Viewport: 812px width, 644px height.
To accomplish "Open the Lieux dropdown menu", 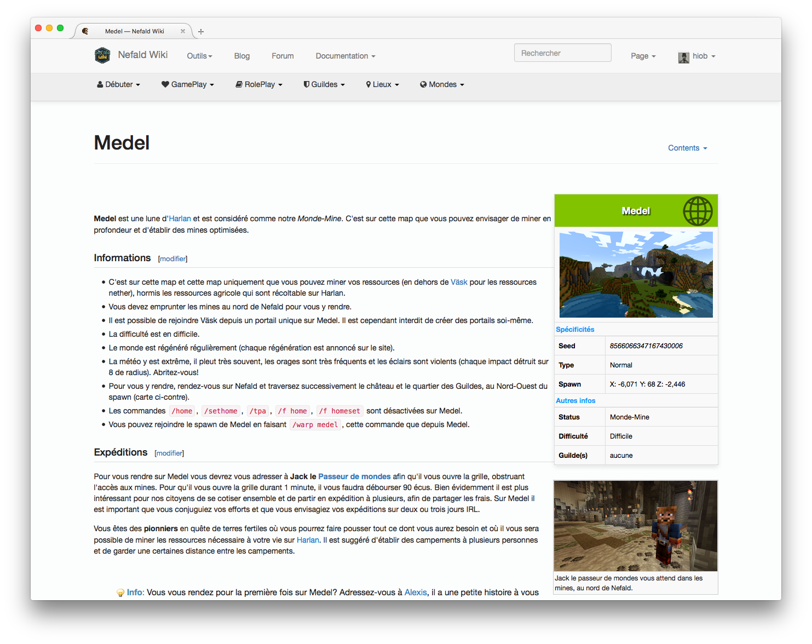I will coord(382,84).
